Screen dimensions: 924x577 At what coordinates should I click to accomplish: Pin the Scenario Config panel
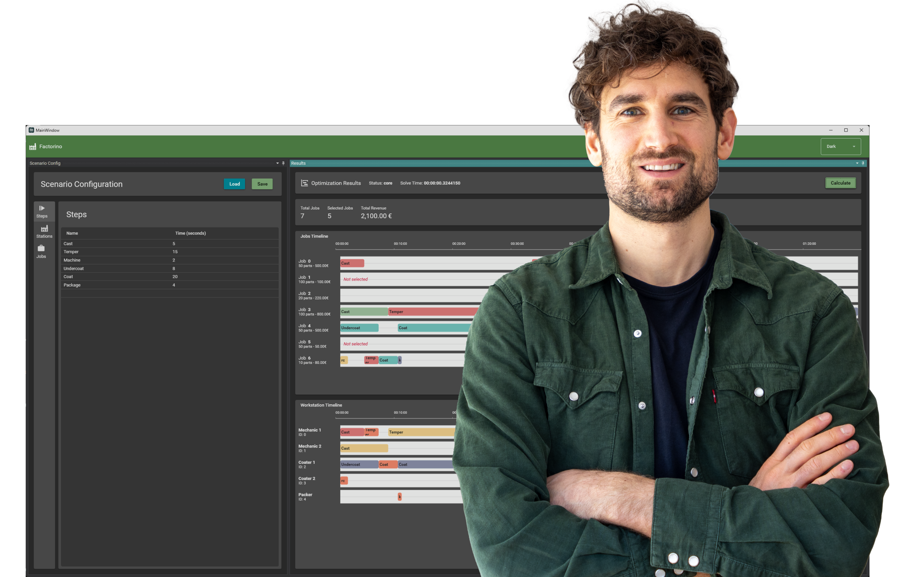click(283, 163)
